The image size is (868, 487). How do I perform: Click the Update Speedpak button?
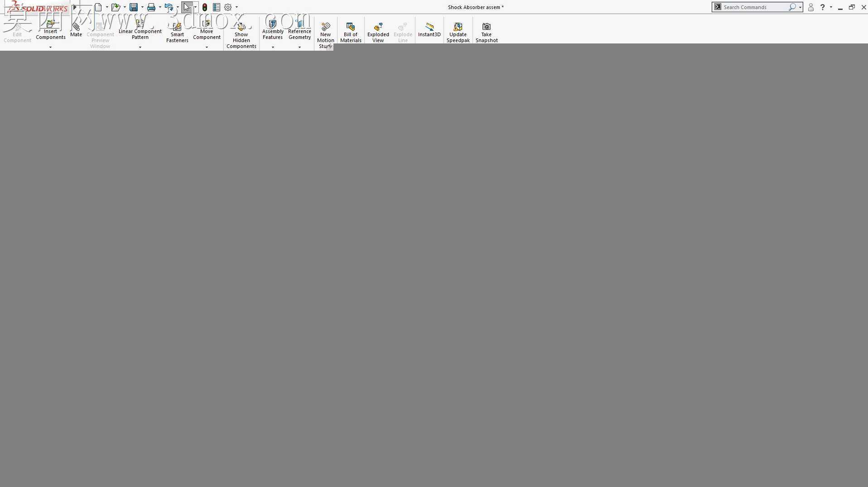pyautogui.click(x=458, y=33)
